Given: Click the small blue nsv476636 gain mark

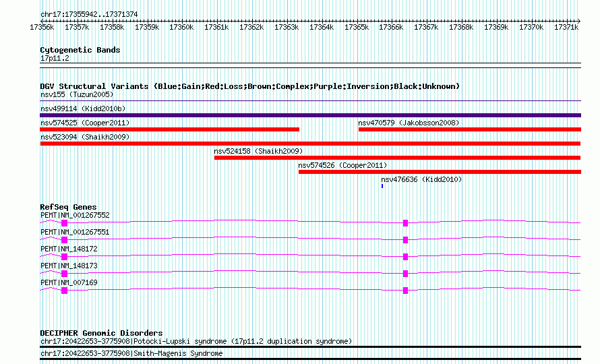Looking at the screenshot, I should (x=382, y=186).
